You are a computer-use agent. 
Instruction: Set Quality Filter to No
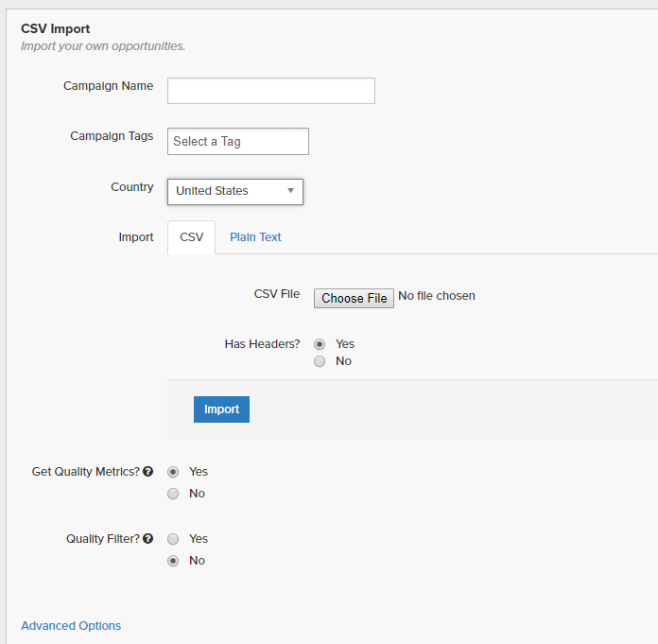pyautogui.click(x=173, y=561)
